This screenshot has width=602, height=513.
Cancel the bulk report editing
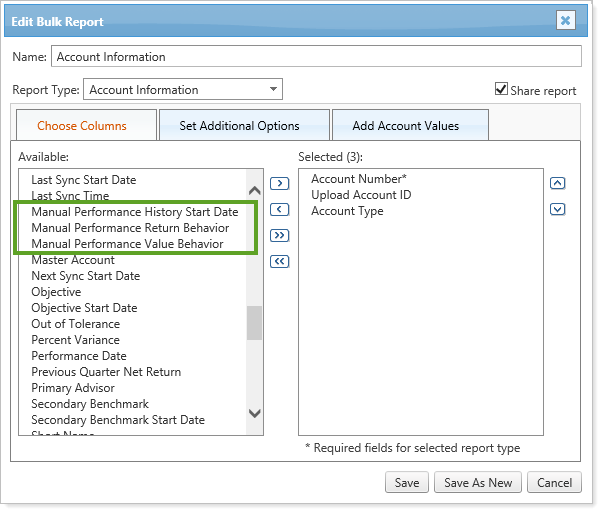pos(554,482)
